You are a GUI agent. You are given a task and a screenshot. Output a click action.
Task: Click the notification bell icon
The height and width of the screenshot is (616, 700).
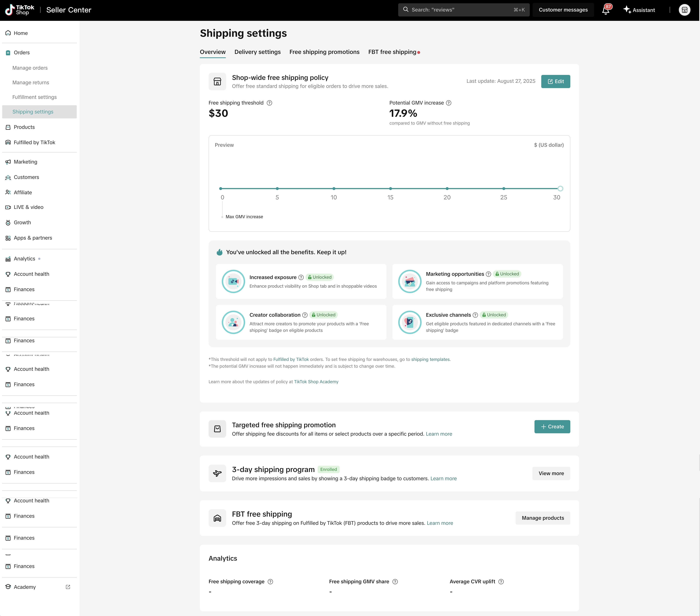pos(606,10)
